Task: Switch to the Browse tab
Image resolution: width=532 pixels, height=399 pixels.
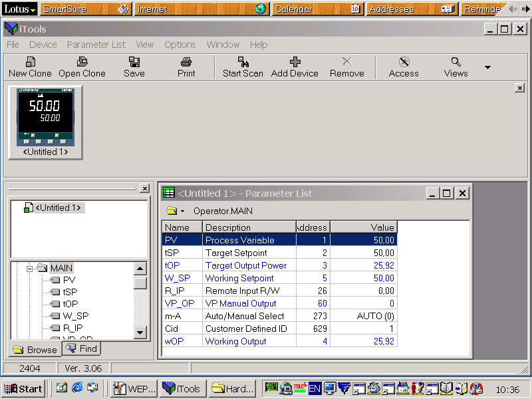Action: click(35, 350)
